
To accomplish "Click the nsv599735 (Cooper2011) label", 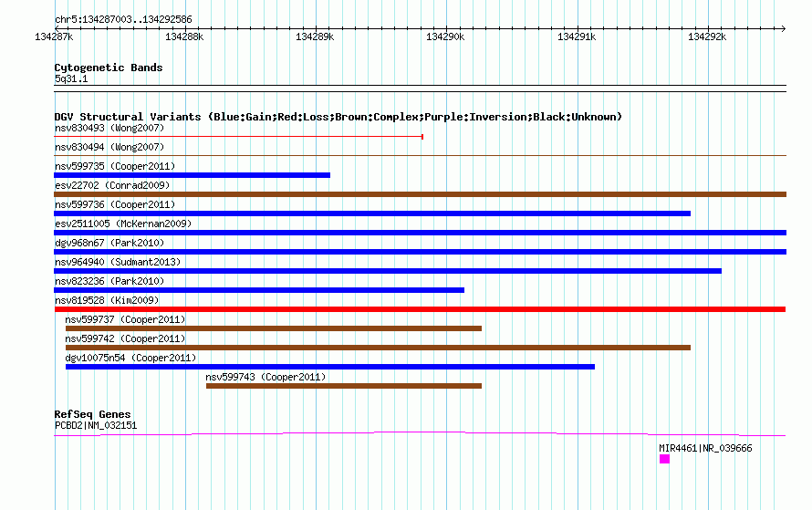I will click(115, 166).
